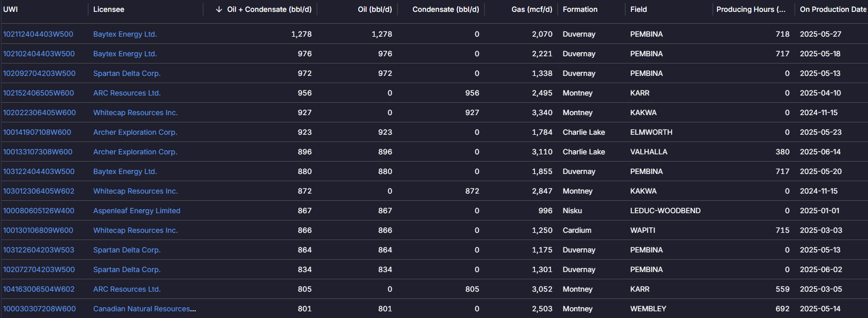Click the 2025-01-01 production date cell
This screenshot has width=868, height=318.
(x=820, y=211)
